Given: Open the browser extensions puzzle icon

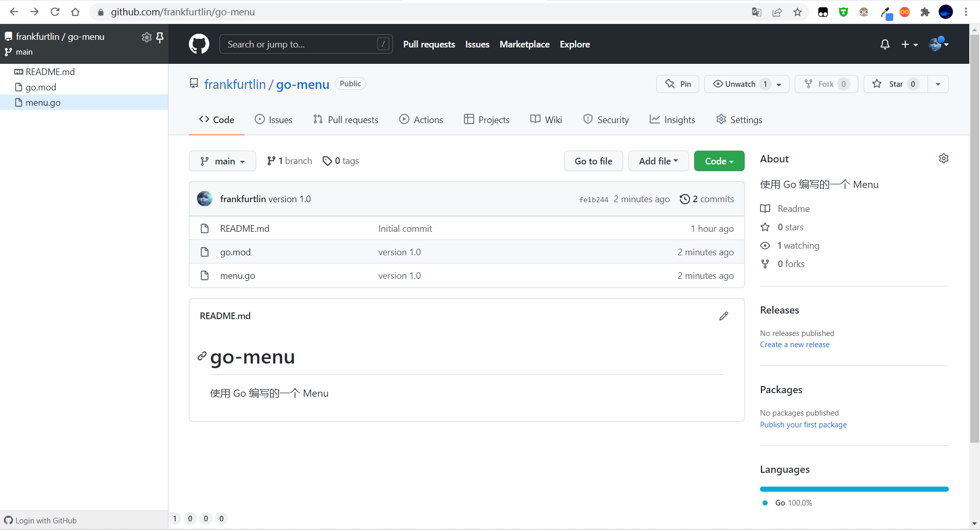Looking at the screenshot, I should point(925,12).
